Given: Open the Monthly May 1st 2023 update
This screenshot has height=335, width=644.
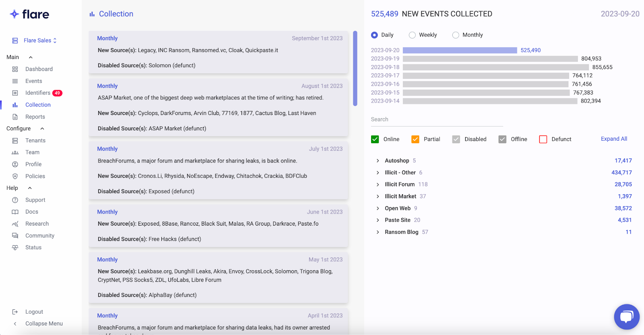Looking at the screenshot, I should coord(219,277).
